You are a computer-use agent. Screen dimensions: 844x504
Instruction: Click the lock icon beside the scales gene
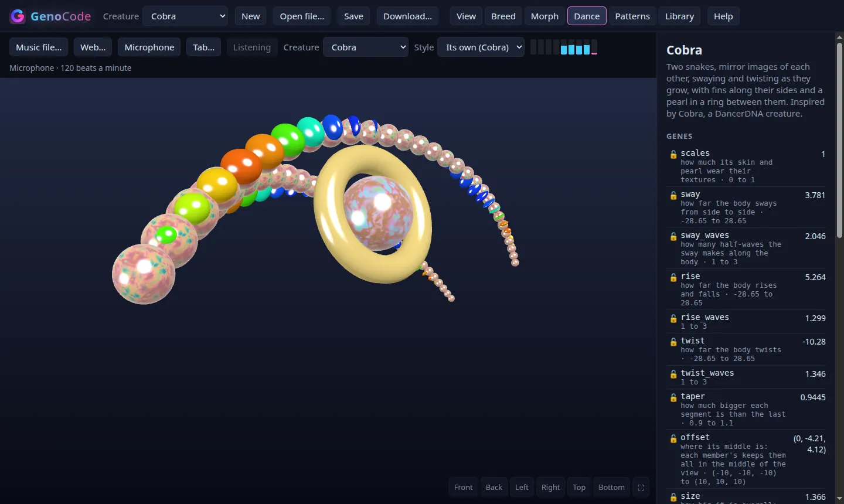[673, 154]
